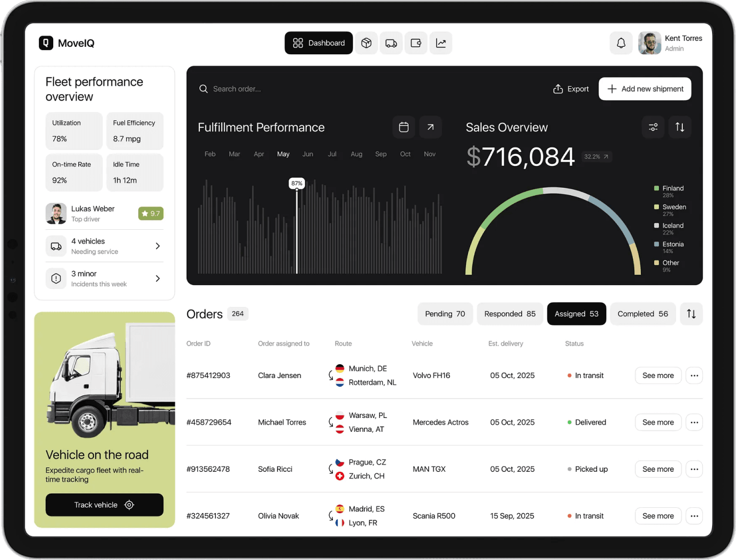Select the Oct month

[x=405, y=154]
